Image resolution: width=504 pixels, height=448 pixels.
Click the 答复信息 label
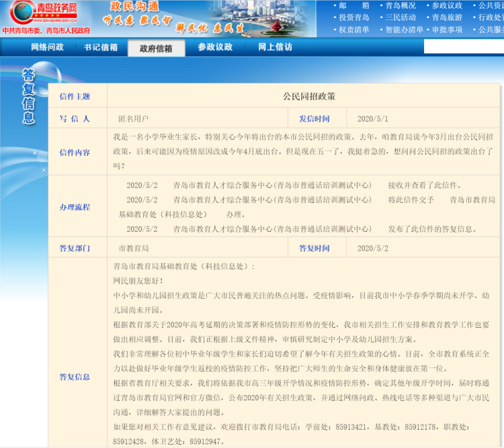(x=75, y=377)
